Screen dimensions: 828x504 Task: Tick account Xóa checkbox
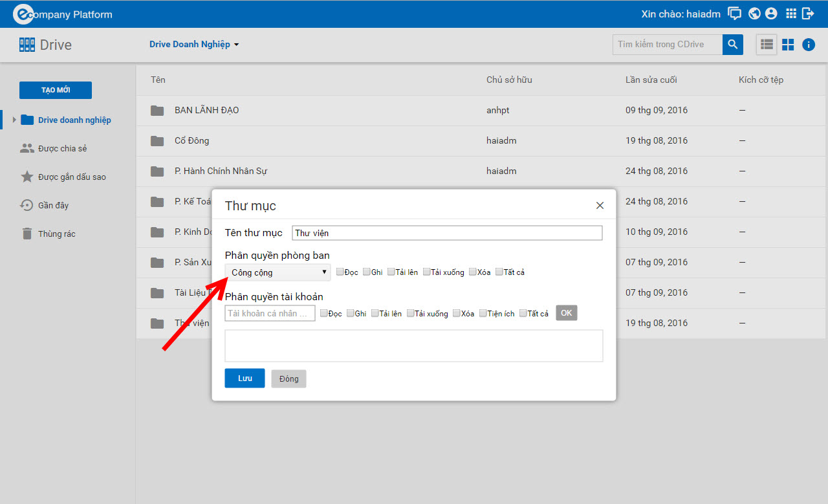click(x=457, y=313)
